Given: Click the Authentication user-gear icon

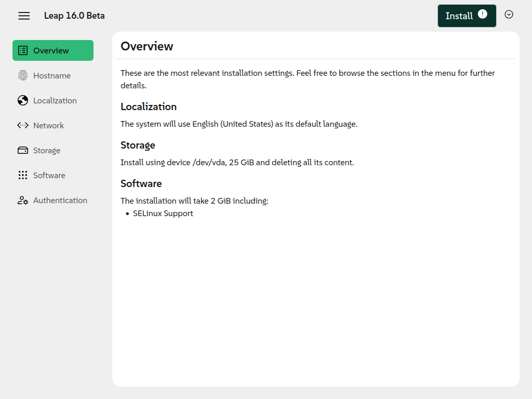Looking at the screenshot, I should (23, 200).
